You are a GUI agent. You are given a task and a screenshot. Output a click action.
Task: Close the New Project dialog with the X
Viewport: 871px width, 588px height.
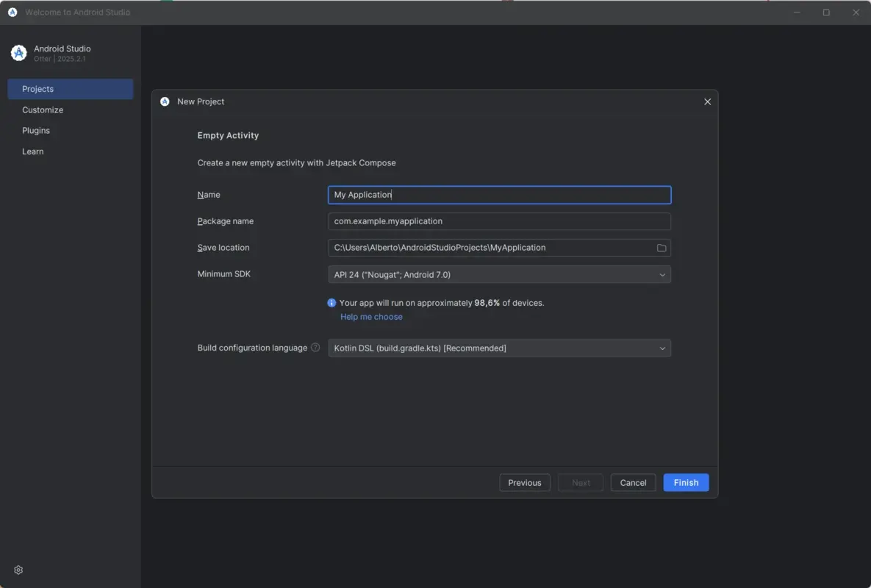point(707,101)
